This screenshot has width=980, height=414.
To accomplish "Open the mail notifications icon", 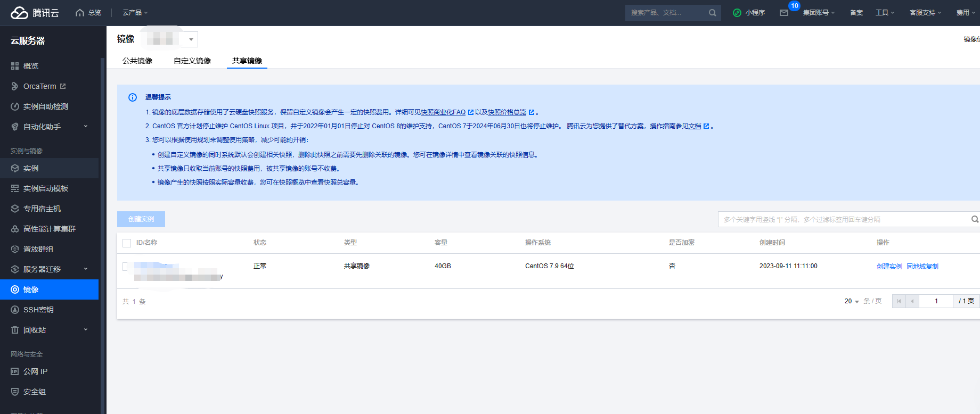I will coord(784,13).
